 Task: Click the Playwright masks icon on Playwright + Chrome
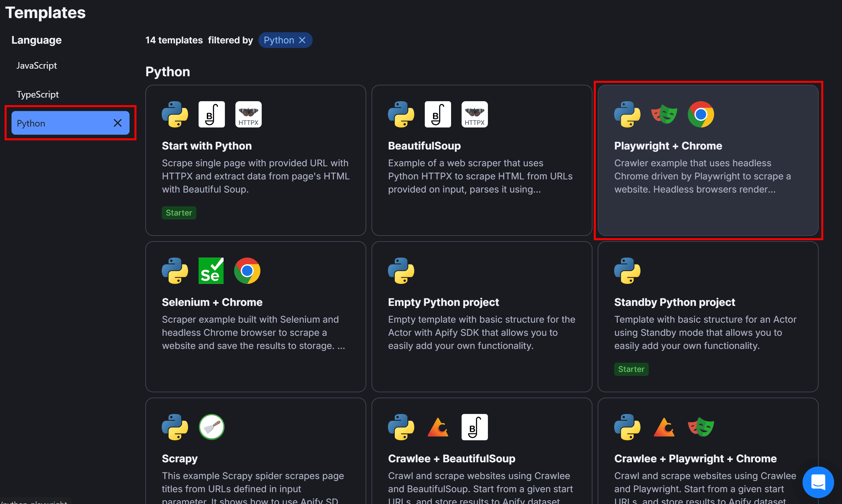coord(664,115)
